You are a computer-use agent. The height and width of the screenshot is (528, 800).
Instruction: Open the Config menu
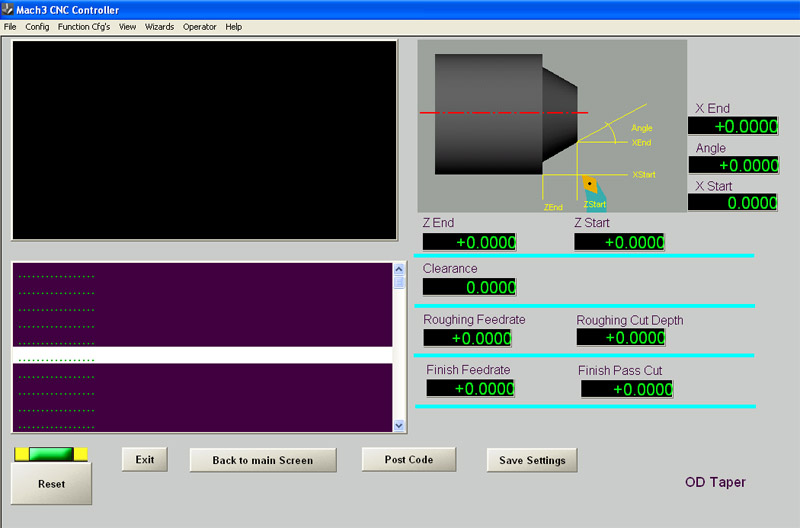pyautogui.click(x=37, y=27)
